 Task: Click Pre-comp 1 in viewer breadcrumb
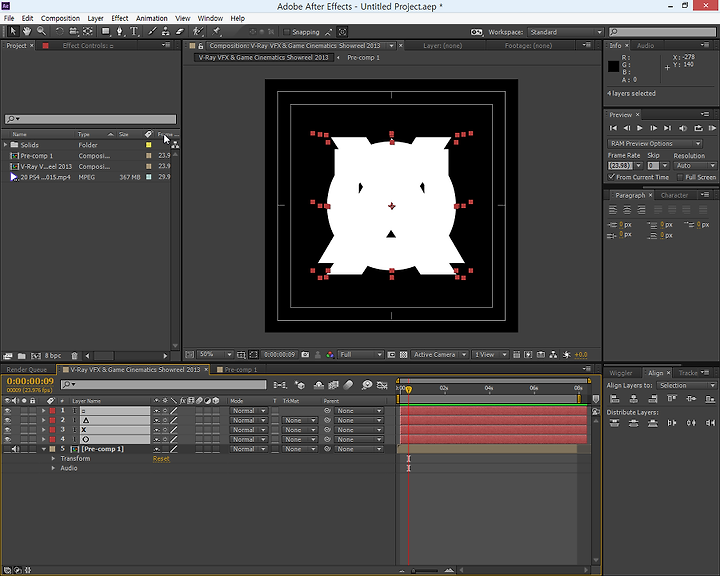363,58
